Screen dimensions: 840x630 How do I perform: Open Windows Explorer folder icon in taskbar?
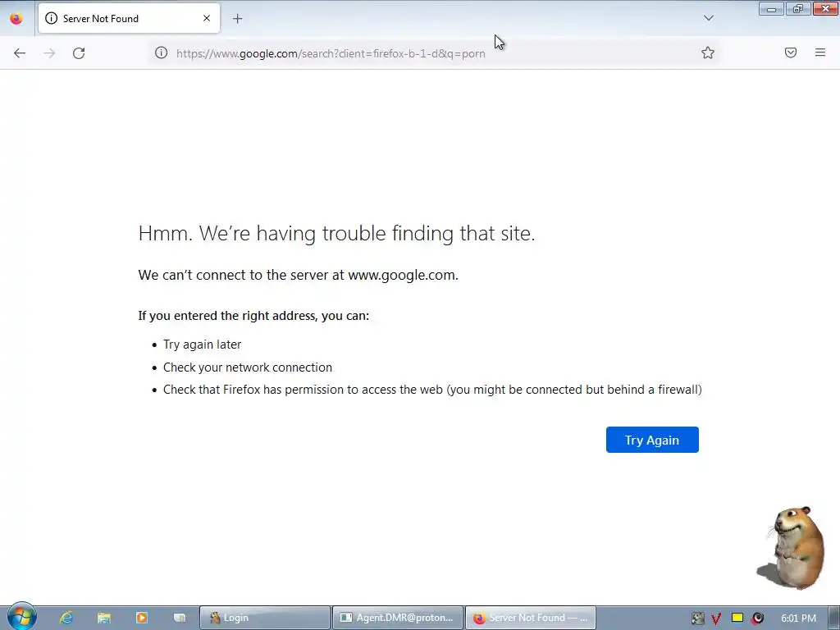click(104, 618)
